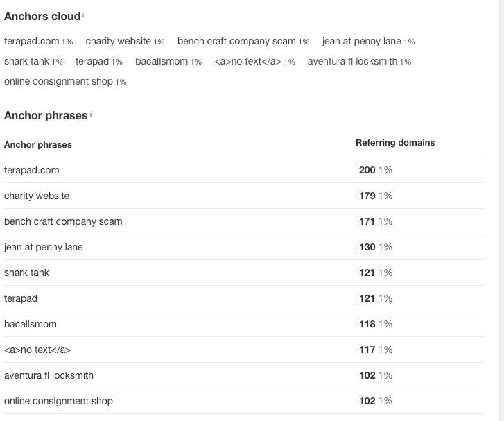Select 'aventura fl locksmith' cloud tag
The image size is (504, 421).
click(352, 61)
